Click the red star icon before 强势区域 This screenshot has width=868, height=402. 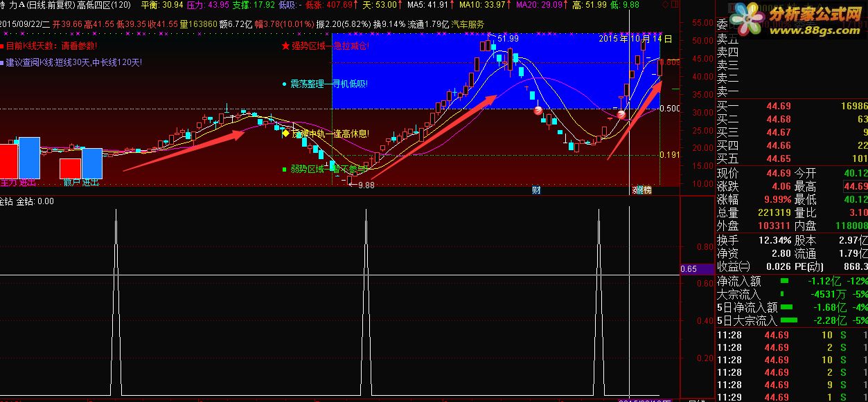tap(285, 46)
